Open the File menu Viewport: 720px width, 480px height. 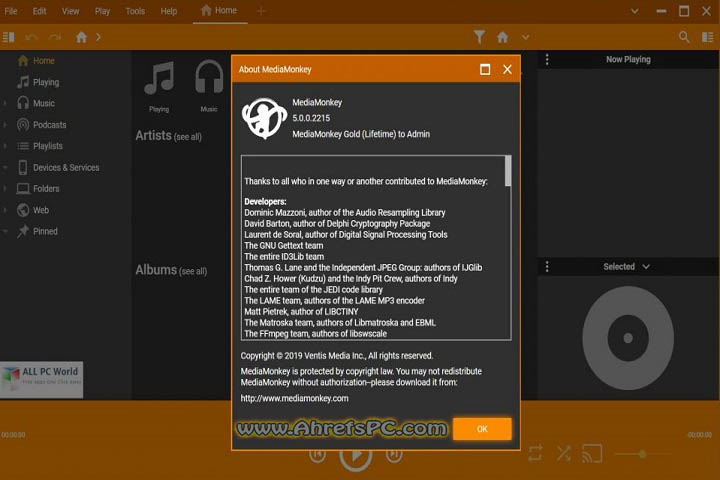click(x=11, y=11)
